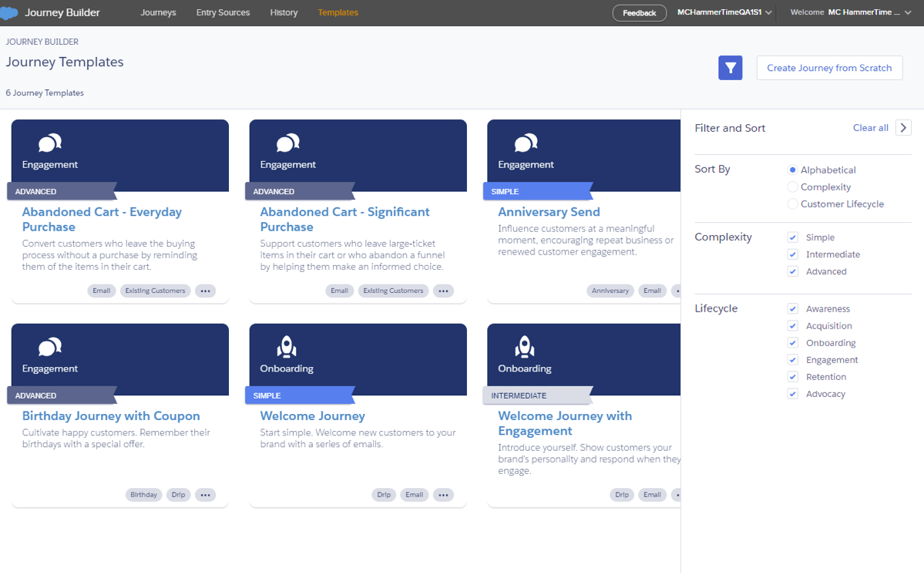
Task: Show more tags on Abandoned Cart - Significant Purchase
Action: 443,291
